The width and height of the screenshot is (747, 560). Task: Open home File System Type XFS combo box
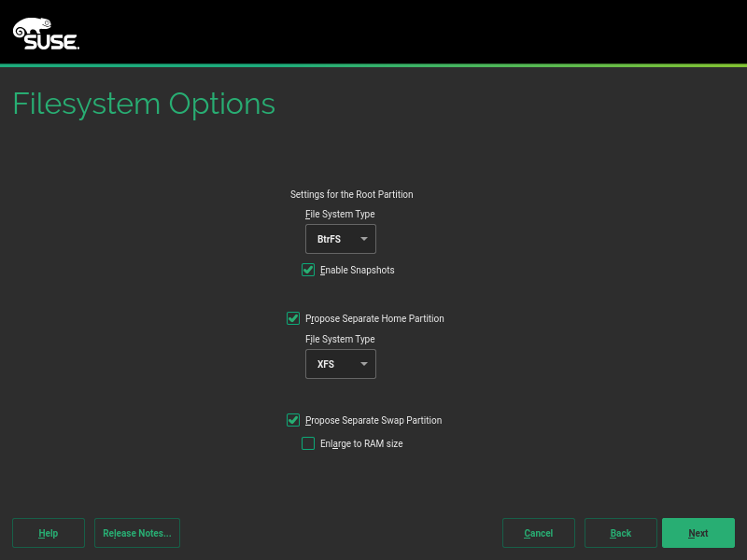tap(340, 364)
